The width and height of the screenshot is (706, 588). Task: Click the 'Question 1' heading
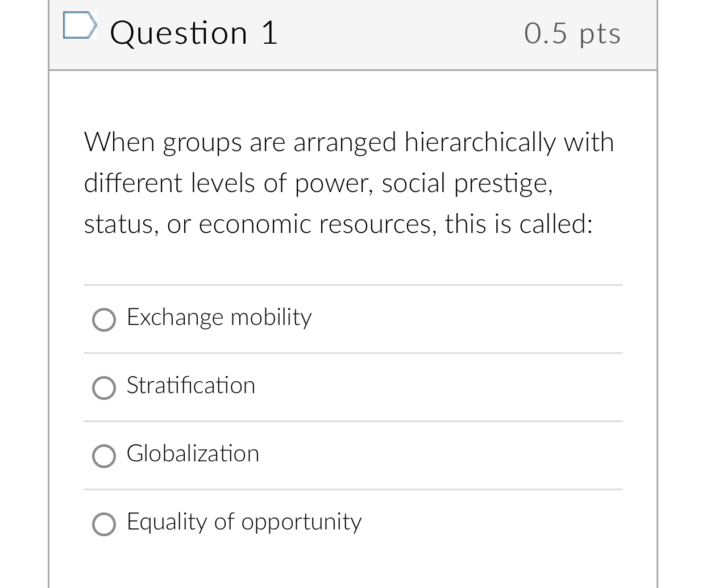(x=194, y=33)
